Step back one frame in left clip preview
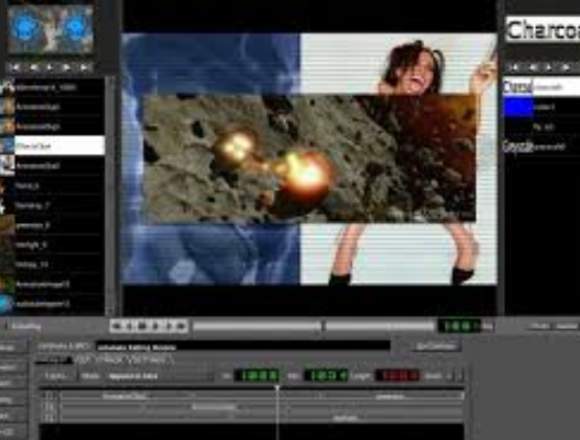This screenshot has width=580, height=440. 33,67
